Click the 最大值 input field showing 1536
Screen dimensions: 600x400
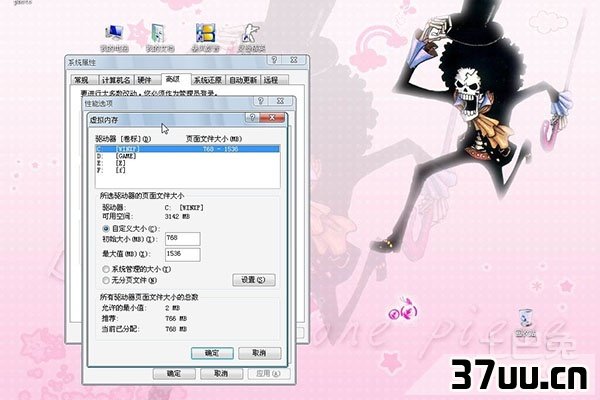click(x=183, y=255)
